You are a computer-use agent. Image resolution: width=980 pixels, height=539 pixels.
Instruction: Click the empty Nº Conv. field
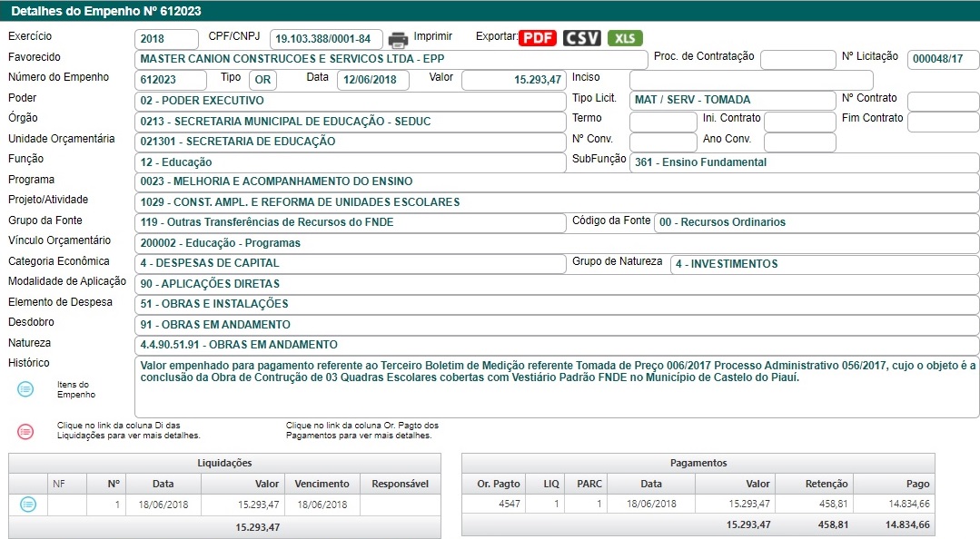[x=663, y=142]
